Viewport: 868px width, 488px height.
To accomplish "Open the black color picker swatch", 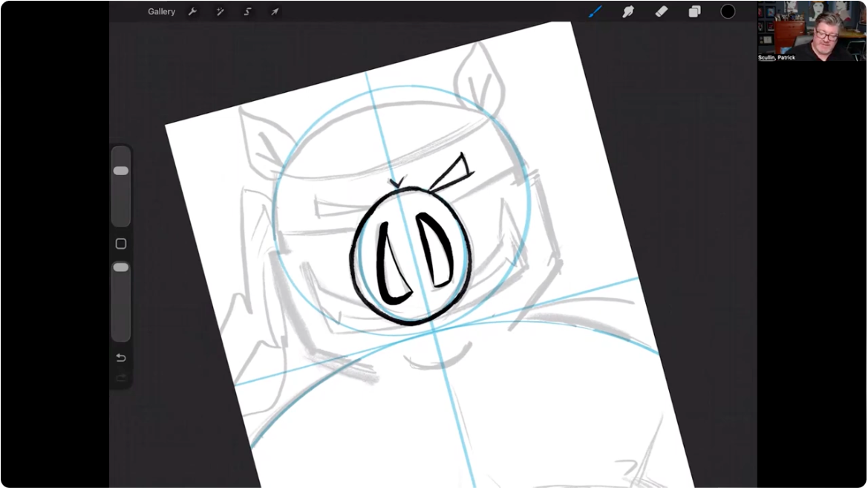I will [x=728, y=12].
